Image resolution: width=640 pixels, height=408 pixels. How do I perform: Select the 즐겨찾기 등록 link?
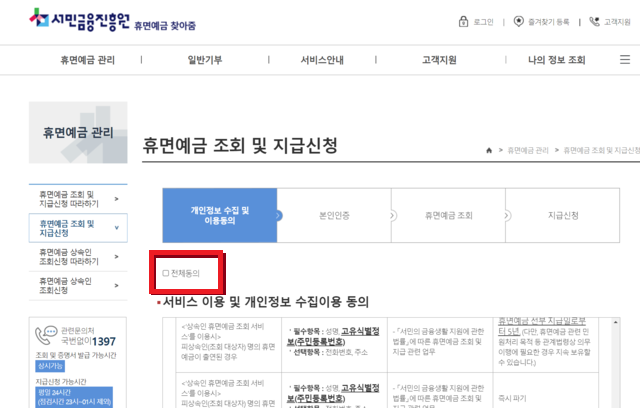549,22
